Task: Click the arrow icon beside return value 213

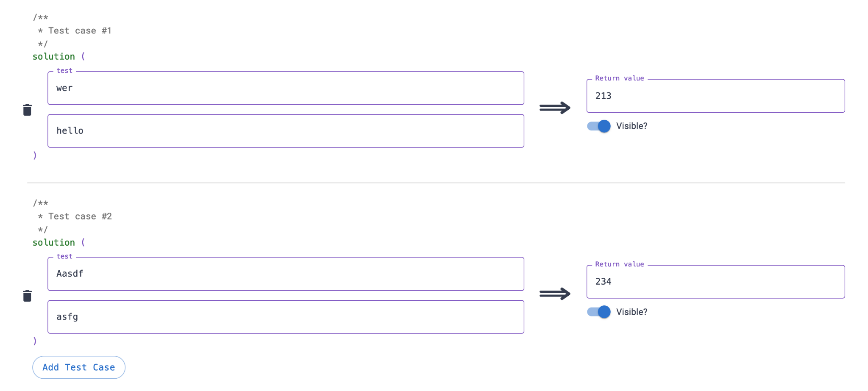Action: click(555, 108)
